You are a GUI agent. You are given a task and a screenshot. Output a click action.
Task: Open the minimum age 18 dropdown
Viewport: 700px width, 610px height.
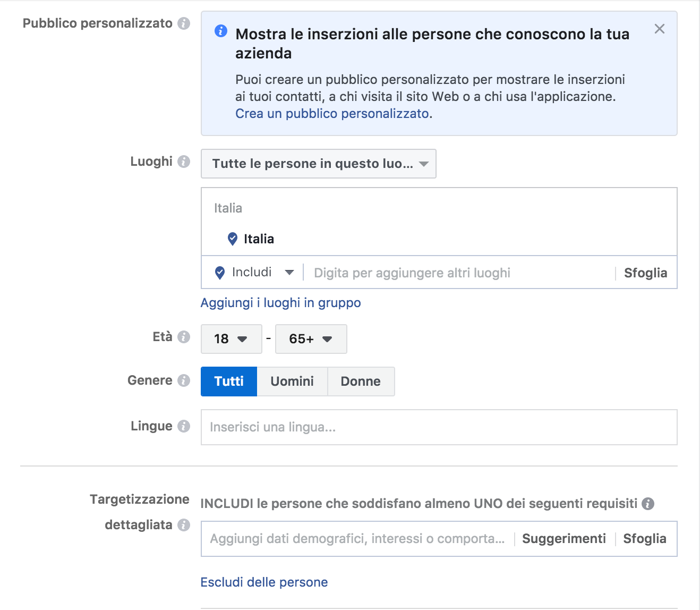[231, 339]
